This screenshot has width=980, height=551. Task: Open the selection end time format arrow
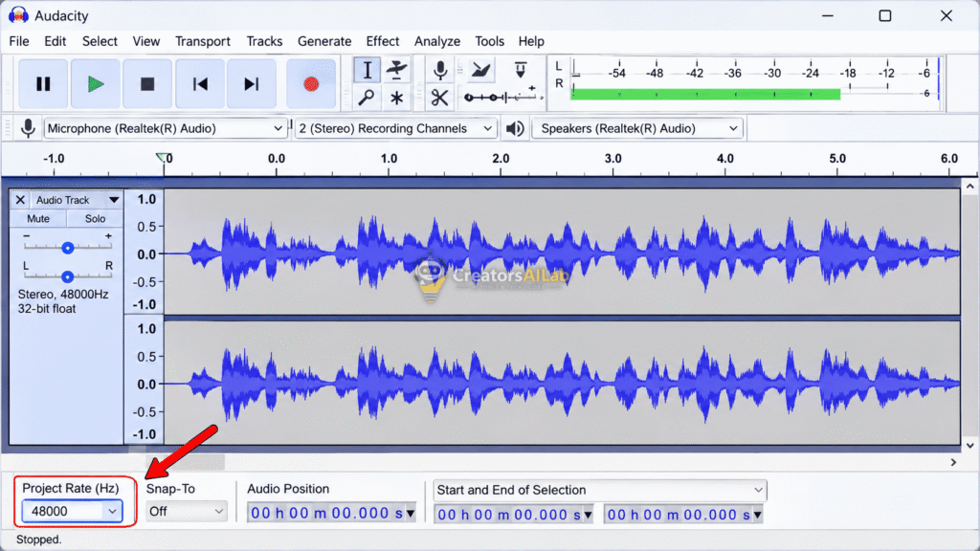click(757, 515)
